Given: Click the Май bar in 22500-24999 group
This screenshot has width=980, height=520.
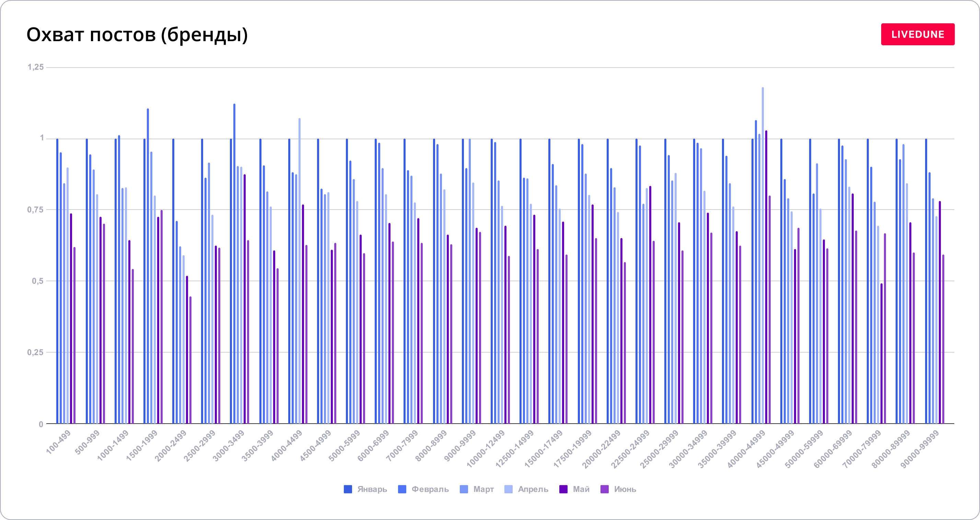Looking at the screenshot, I should tap(650, 305).
